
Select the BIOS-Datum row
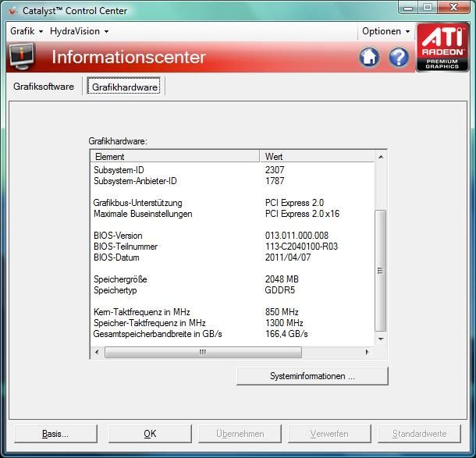[233, 257]
